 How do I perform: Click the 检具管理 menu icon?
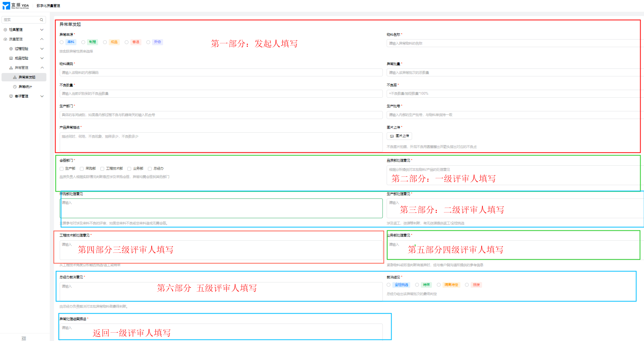(5, 30)
